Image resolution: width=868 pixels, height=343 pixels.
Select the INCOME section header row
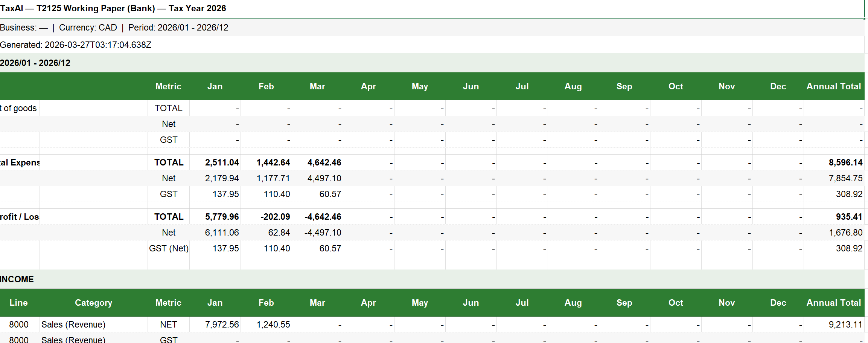pos(17,279)
